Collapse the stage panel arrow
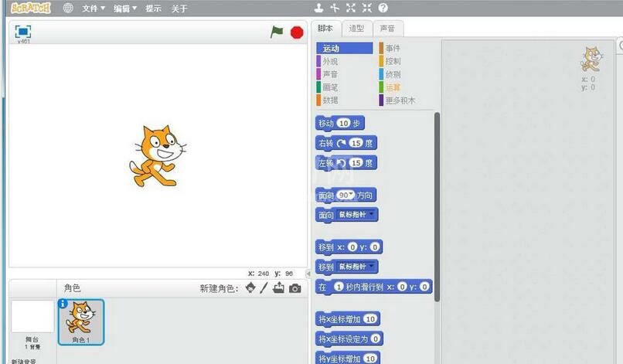 coord(308,274)
